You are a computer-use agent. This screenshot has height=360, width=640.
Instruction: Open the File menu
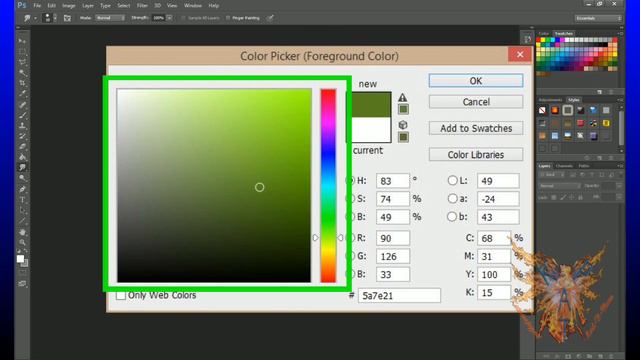[x=37, y=6]
